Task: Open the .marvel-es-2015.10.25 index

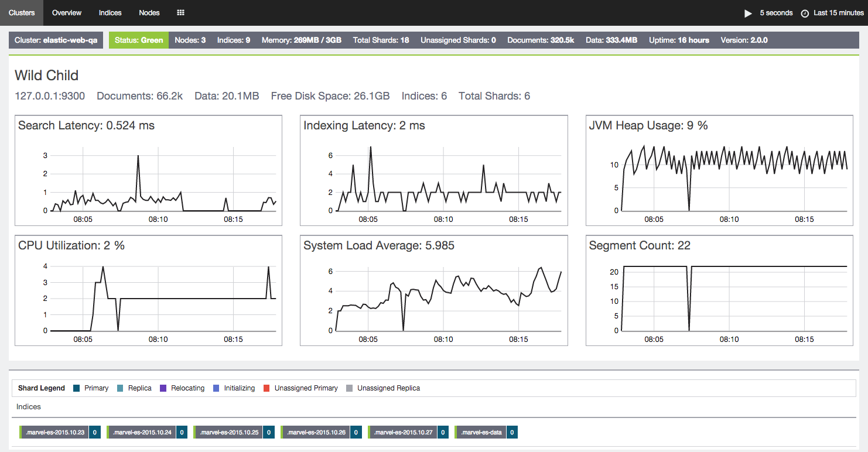Action: point(229,433)
